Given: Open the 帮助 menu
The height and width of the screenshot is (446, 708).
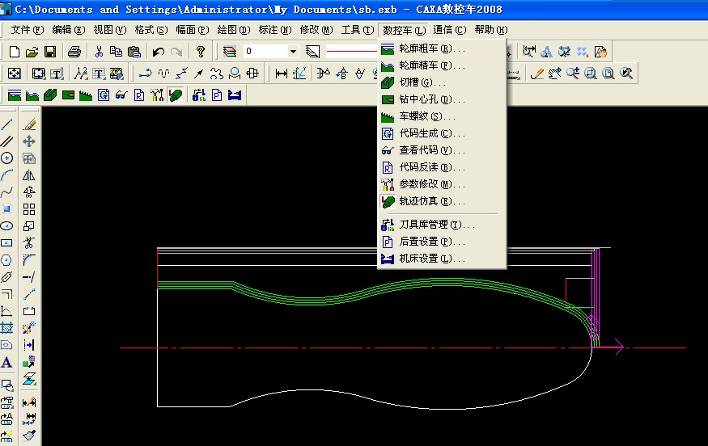Looking at the screenshot, I should tap(490, 29).
